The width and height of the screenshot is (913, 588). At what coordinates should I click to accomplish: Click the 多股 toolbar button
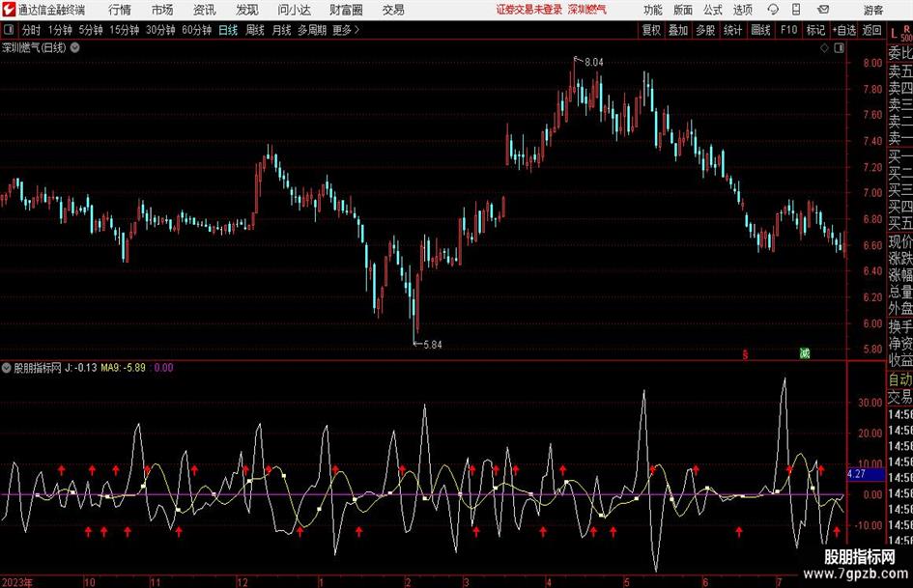tap(705, 30)
